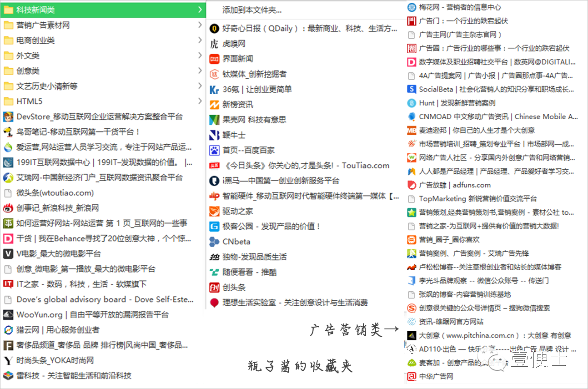
Task: Click the 广告门 red favicon
Action: click(412, 21)
